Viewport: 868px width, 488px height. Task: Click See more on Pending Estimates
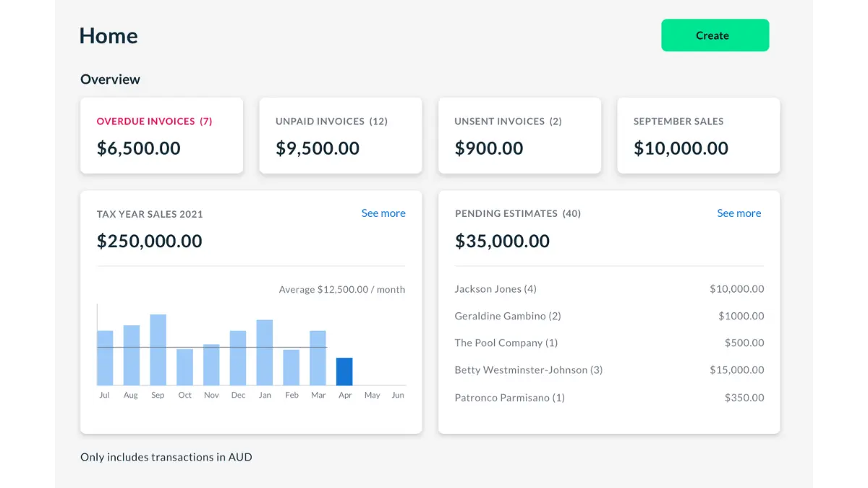(739, 213)
